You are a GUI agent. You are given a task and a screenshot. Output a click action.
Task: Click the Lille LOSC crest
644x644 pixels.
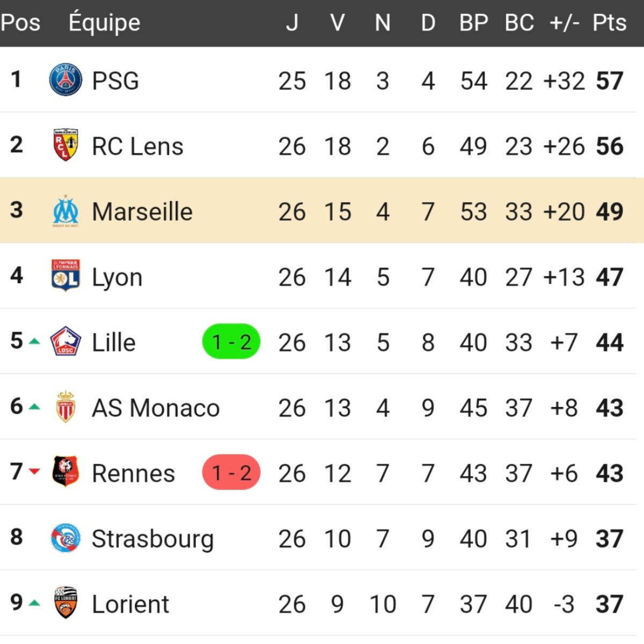(65, 341)
